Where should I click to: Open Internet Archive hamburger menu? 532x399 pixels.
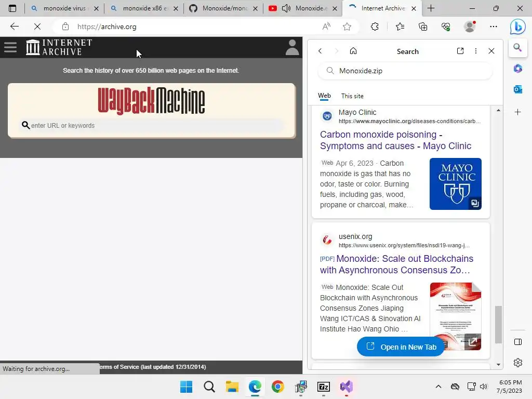click(x=10, y=47)
